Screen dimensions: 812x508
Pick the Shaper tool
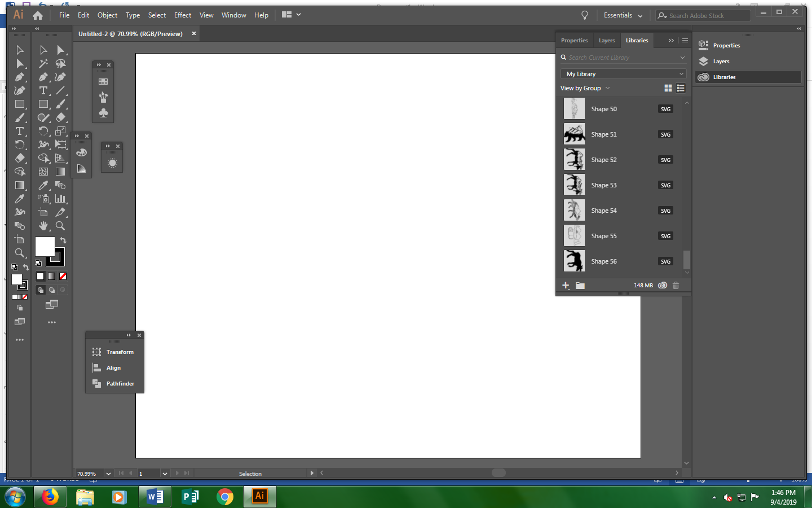[x=43, y=117]
